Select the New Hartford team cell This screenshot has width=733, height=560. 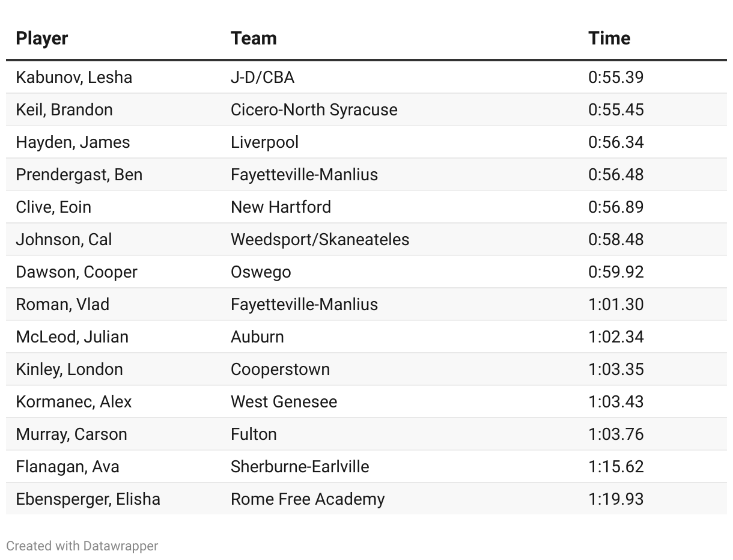pos(281,207)
